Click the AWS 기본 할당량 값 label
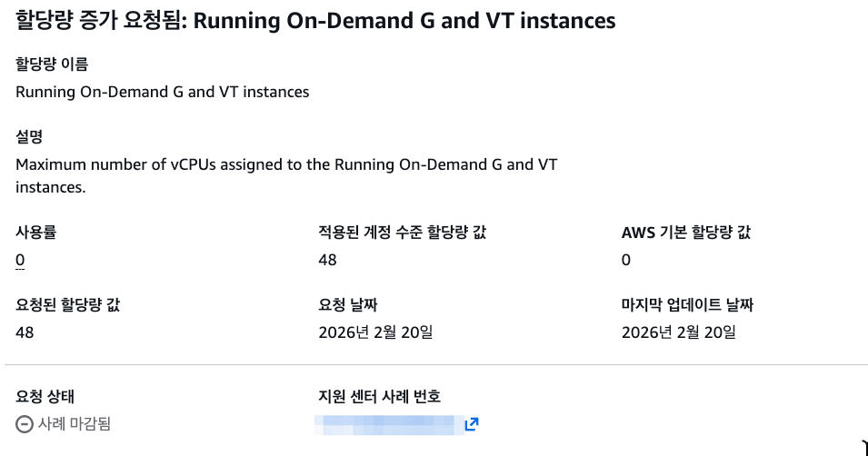Image resolution: width=868 pixels, height=456 pixels. 686,233
